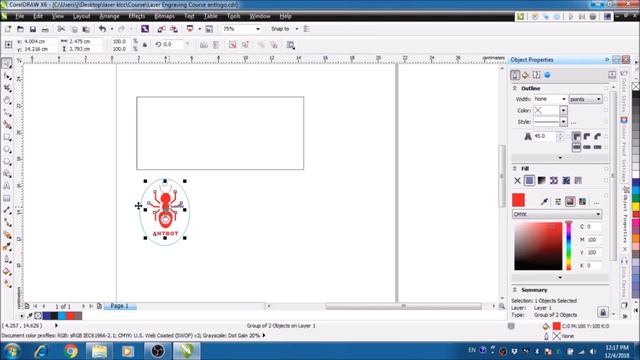This screenshot has width=640, height=360.
Task: Select mitered corners option for outline
Action: point(576,137)
